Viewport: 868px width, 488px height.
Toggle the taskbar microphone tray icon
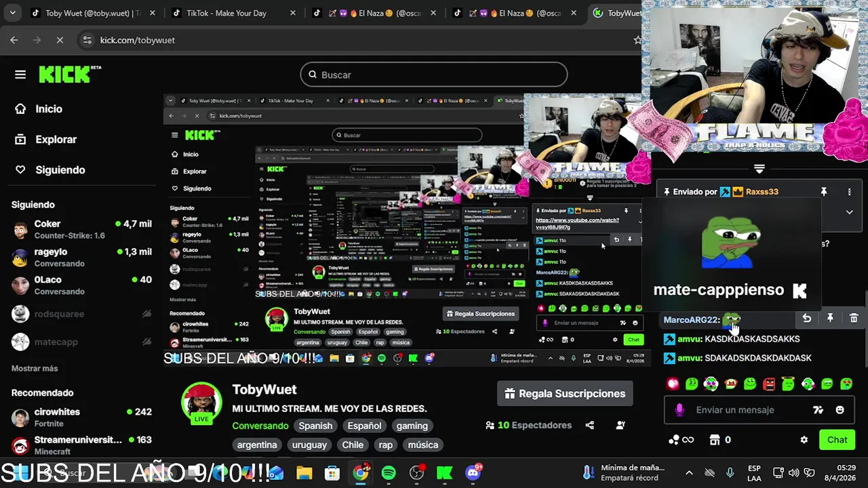pyautogui.click(x=730, y=472)
